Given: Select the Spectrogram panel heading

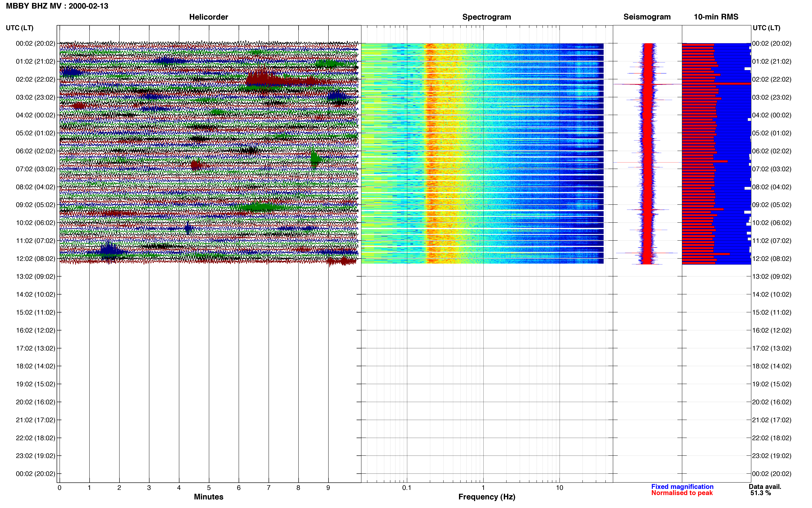Looking at the screenshot, I should tap(487, 17).
